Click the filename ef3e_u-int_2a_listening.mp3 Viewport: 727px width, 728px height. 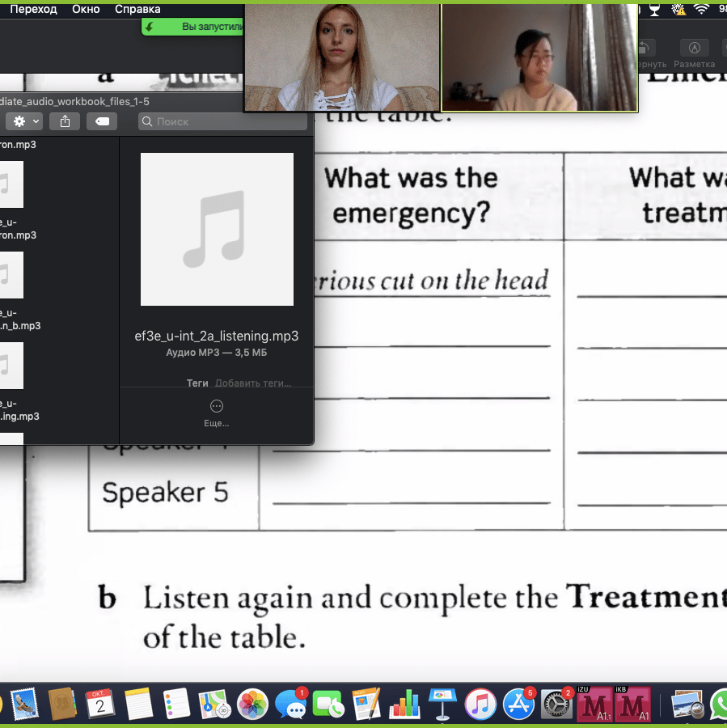pos(217,336)
